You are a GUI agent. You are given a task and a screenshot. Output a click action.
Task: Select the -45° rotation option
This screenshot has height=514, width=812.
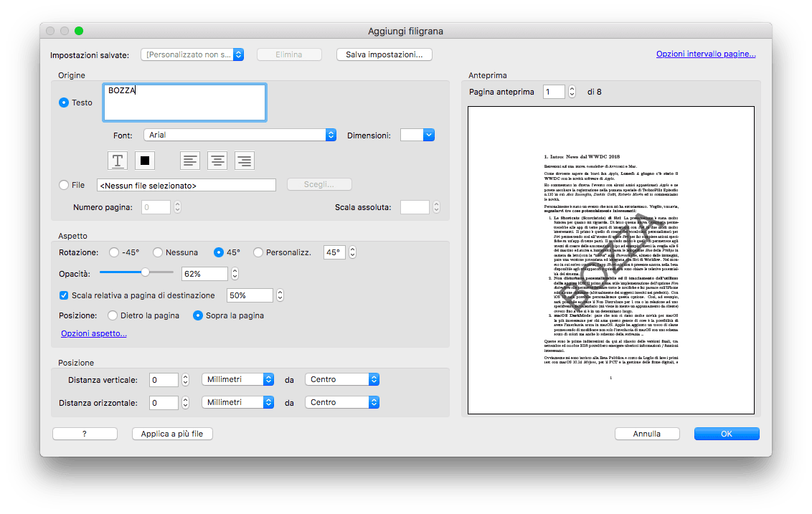coord(114,252)
